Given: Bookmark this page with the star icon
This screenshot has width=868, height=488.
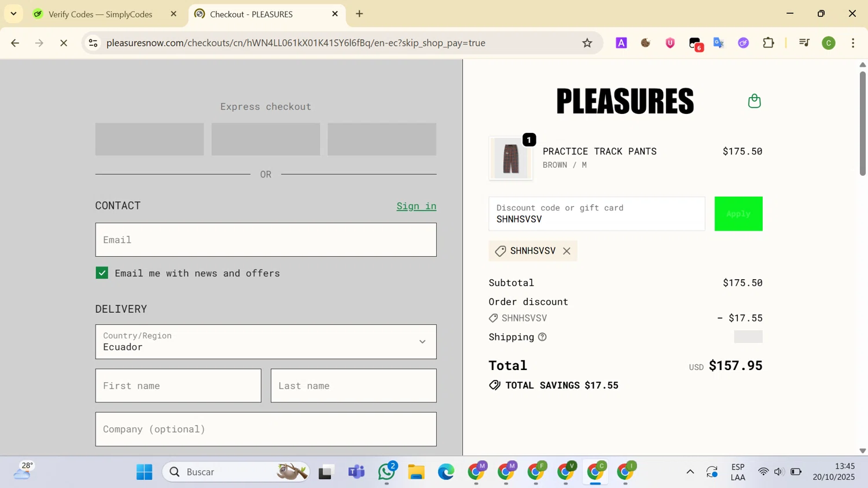Looking at the screenshot, I should [587, 43].
